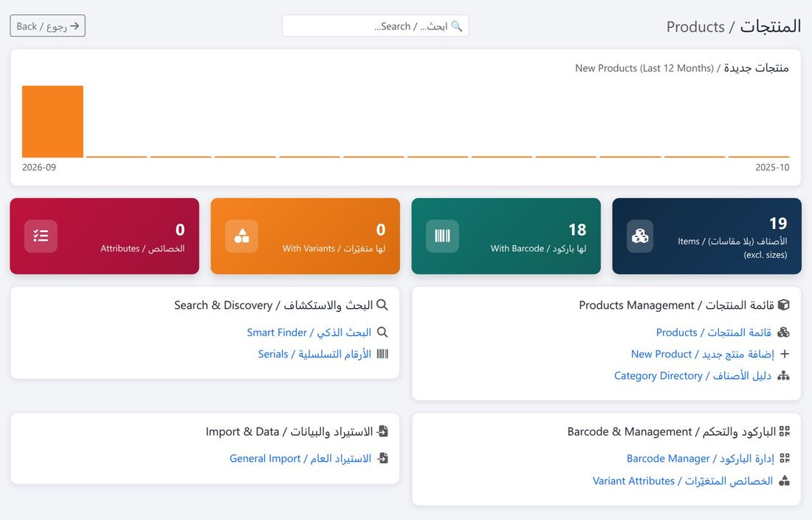Viewport: 812px width, 520px height.
Task: Open Category Directory / دليل الأصناف link
Action: coord(692,376)
